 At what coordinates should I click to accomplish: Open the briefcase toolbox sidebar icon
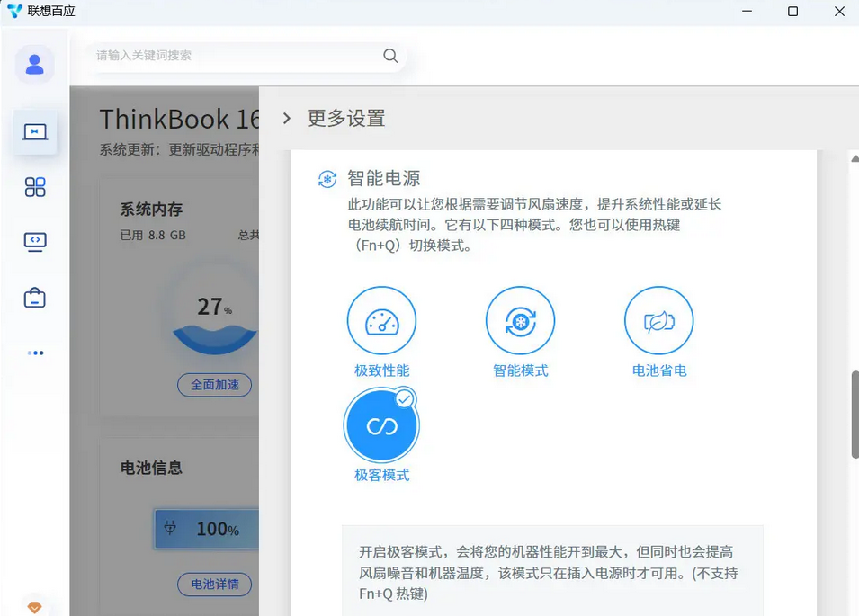(35, 298)
